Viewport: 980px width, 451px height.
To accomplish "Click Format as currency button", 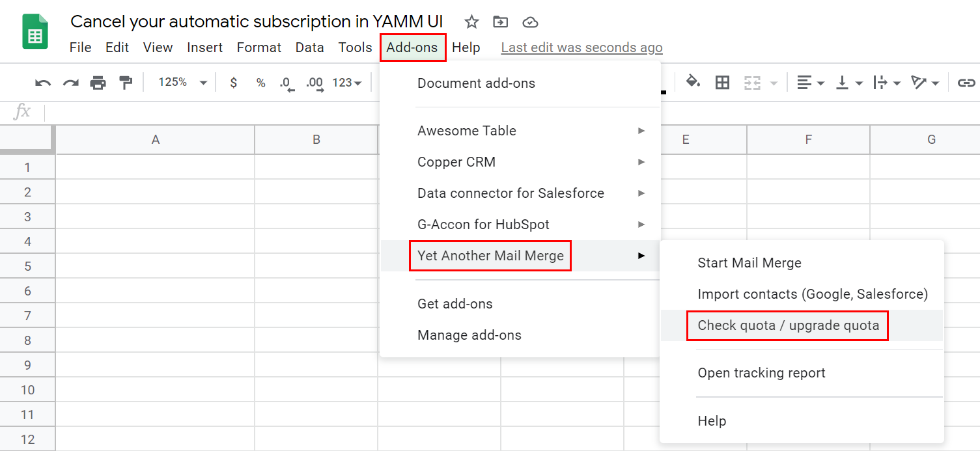I will (234, 83).
